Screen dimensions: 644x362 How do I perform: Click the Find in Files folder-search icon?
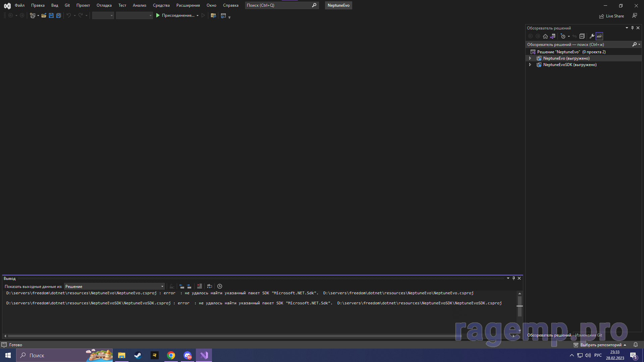(213, 15)
